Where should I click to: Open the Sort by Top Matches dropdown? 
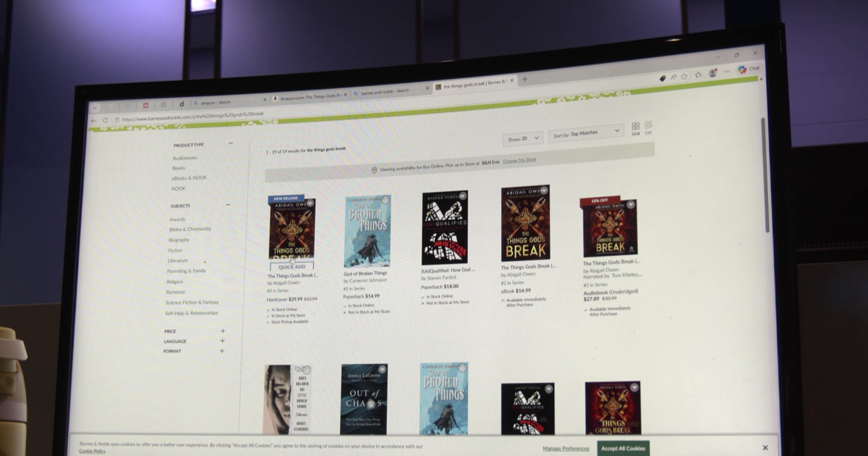[586, 133]
